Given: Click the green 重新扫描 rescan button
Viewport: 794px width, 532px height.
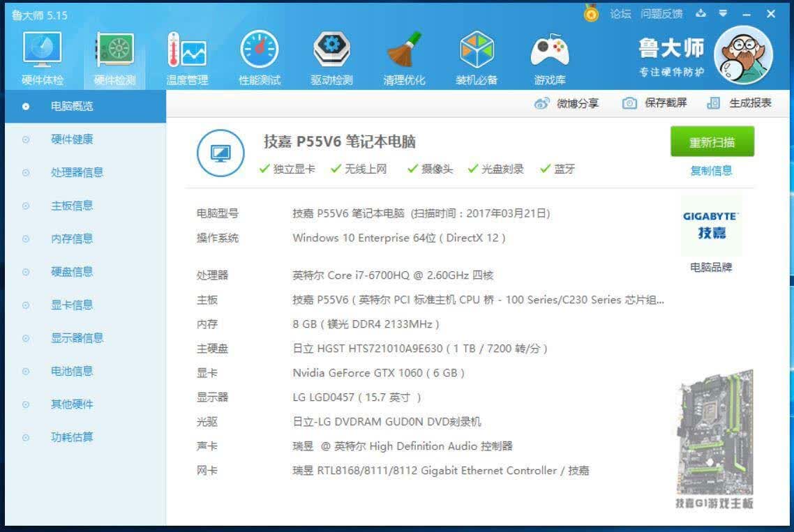Looking at the screenshot, I should (x=712, y=142).
